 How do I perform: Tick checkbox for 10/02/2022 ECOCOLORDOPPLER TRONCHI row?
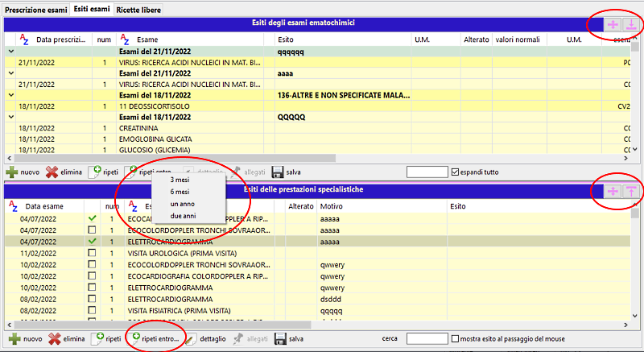92,264
